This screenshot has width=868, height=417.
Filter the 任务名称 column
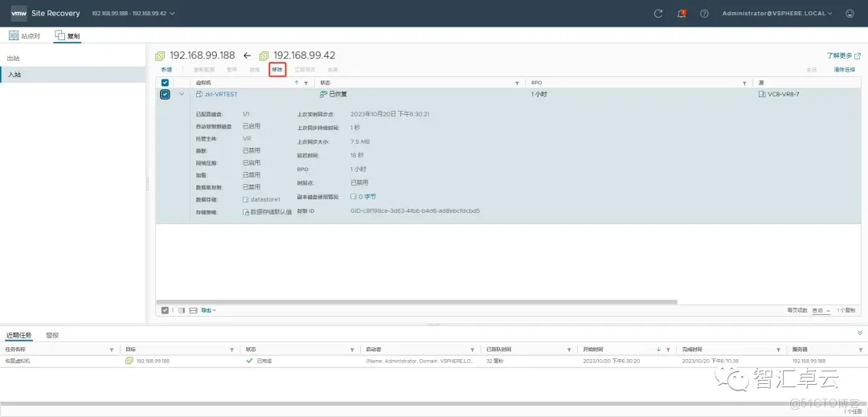[112, 350]
